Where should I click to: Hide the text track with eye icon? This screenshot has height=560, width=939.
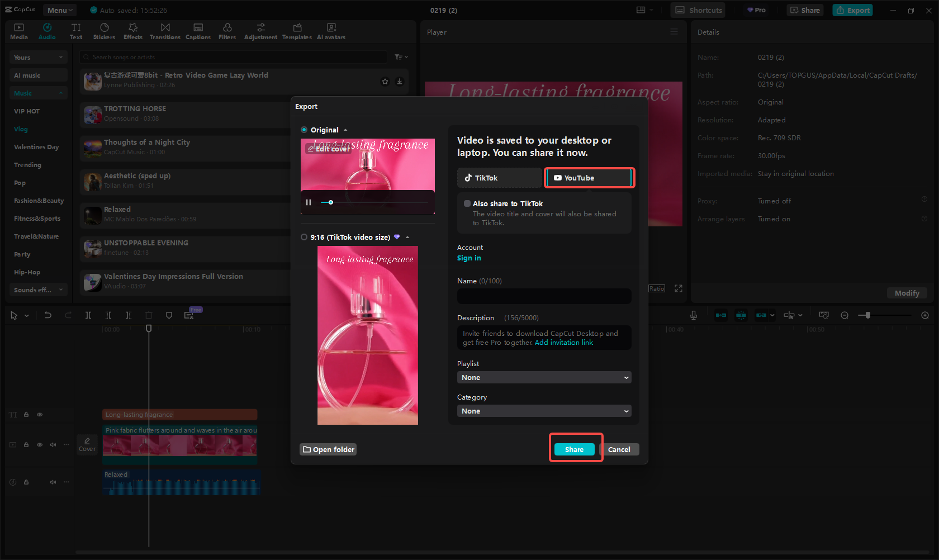[x=40, y=415]
